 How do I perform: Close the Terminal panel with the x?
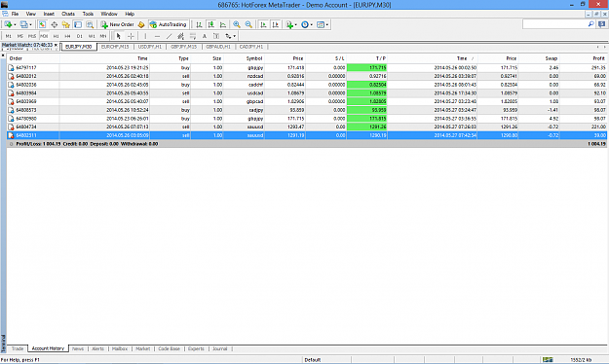click(x=3, y=55)
